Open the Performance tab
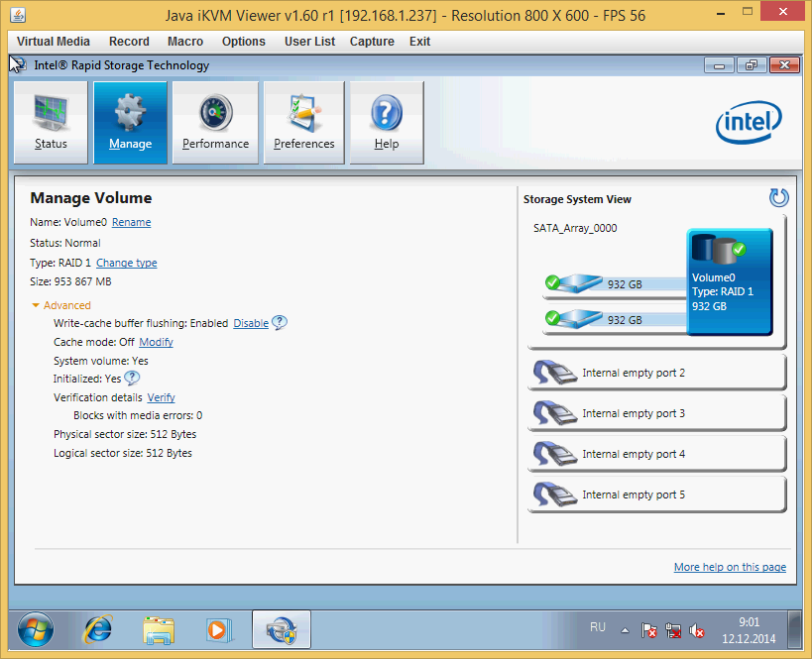This screenshot has width=812, height=659. [215, 123]
